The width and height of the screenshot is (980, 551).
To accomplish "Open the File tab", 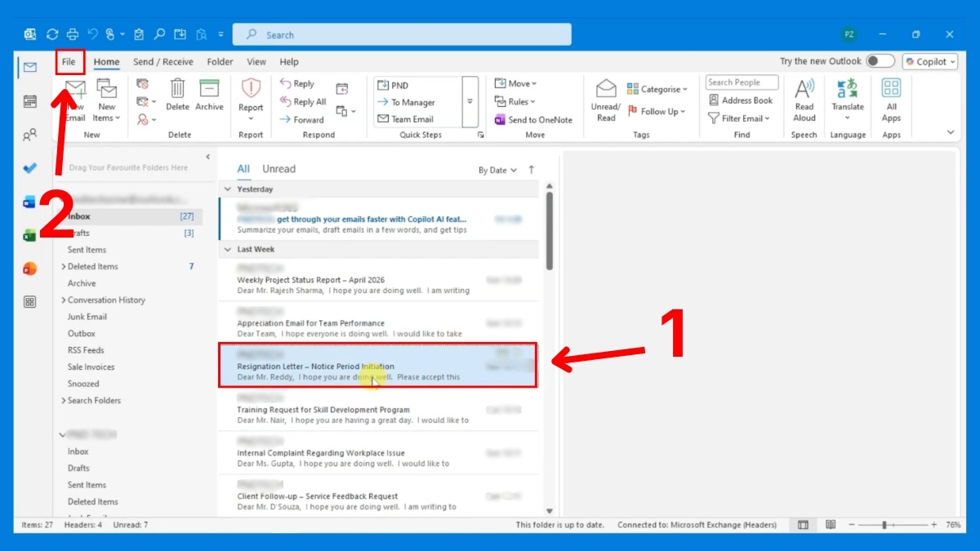I will [69, 61].
